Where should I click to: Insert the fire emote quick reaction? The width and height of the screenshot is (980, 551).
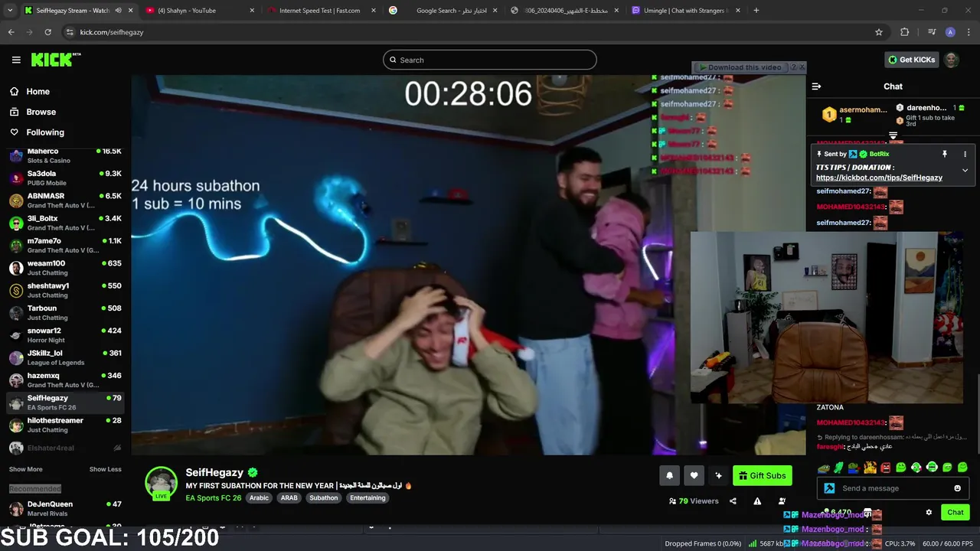tap(870, 468)
